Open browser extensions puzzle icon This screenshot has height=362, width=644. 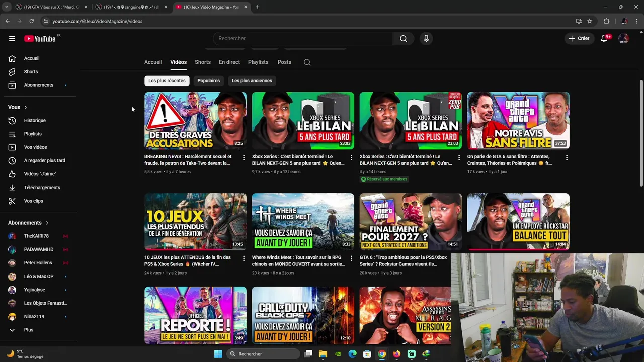point(606,21)
